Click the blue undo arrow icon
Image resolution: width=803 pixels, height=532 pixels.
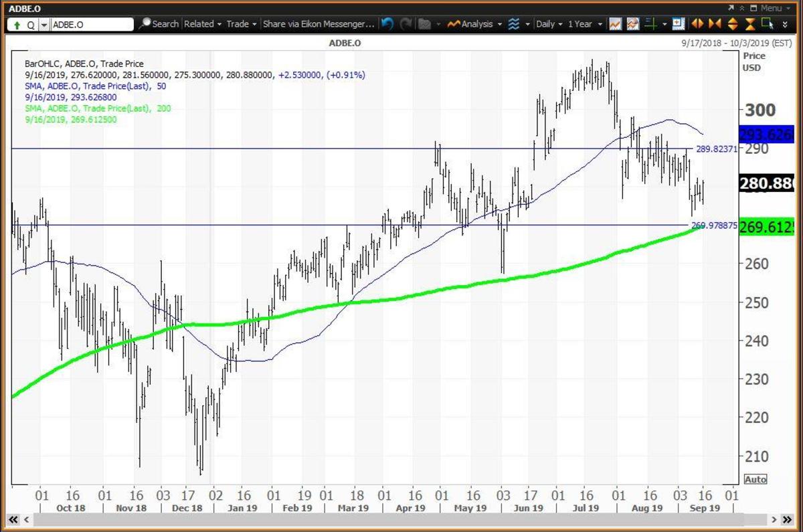(387, 24)
